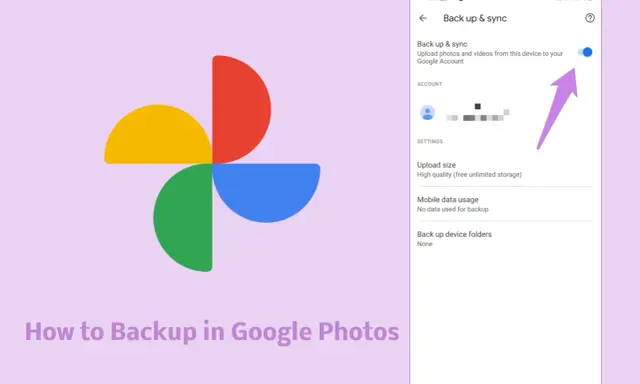Click the 'No data used for backup' text
This screenshot has width=640, height=384.
[x=452, y=209]
